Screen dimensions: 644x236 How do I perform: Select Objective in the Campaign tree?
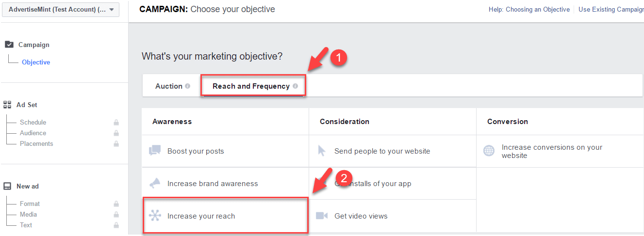click(36, 62)
